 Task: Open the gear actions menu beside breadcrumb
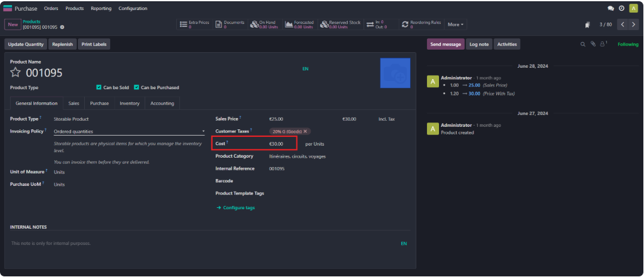tap(62, 27)
